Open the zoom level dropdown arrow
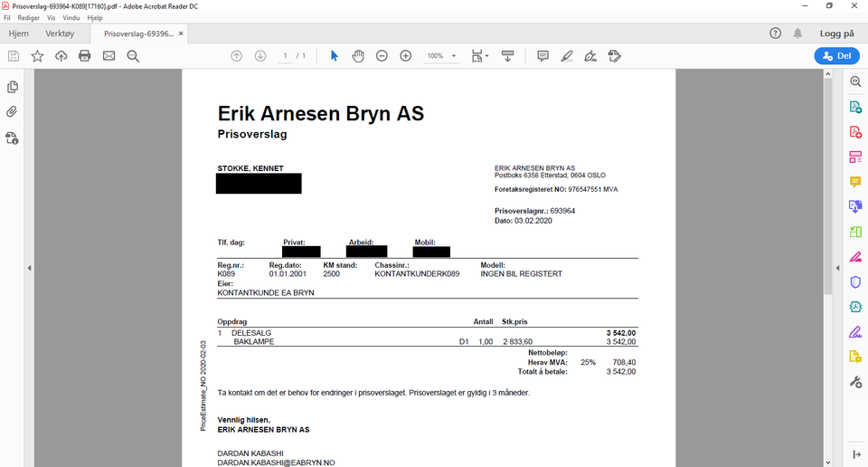This screenshot has height=467, width=868. point(454,56)
